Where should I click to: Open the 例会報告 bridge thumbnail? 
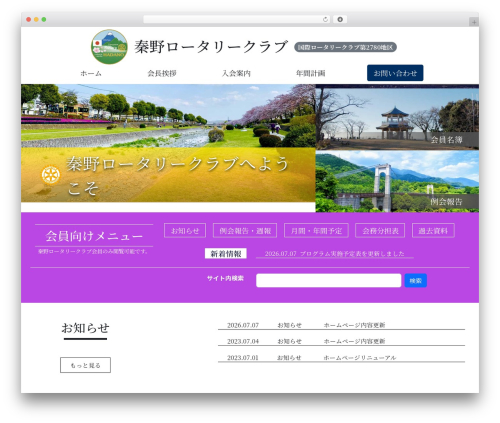coord(397,181)
